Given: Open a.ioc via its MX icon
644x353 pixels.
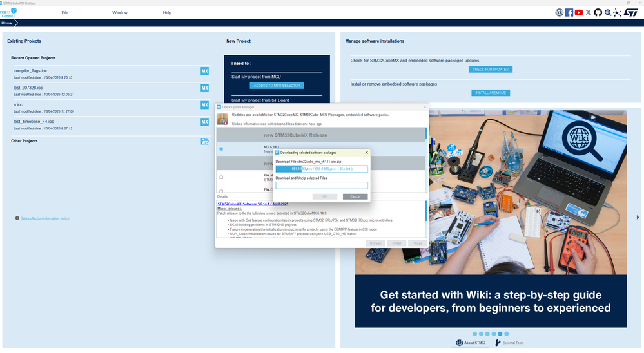Looking at the screenshot, I should [204, 105].
